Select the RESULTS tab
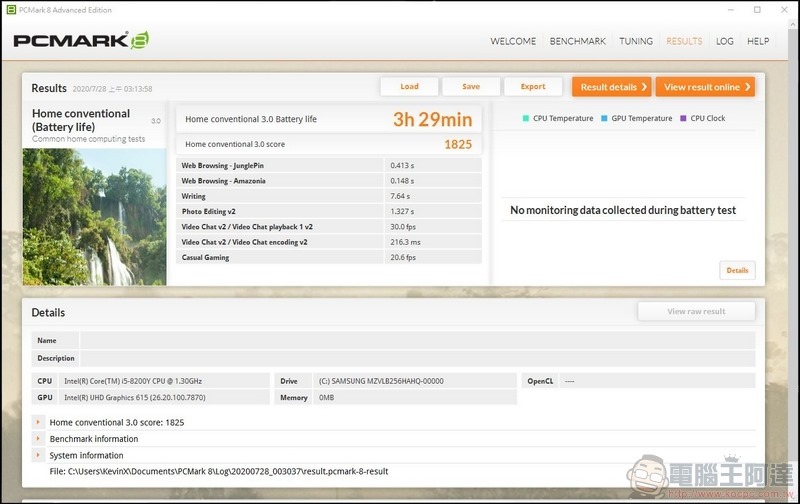This screenshot has width=800, height=504. tap(684, 41)
